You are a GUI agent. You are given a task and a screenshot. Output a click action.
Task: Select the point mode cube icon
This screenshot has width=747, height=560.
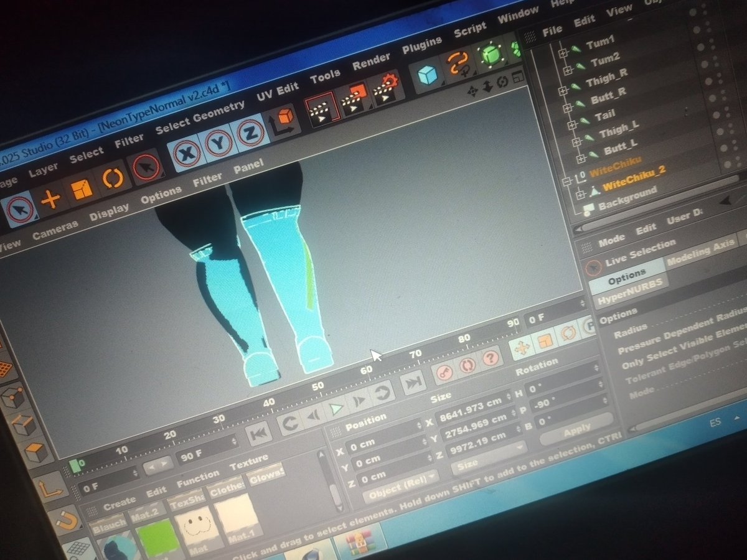(x=12, y=397)
